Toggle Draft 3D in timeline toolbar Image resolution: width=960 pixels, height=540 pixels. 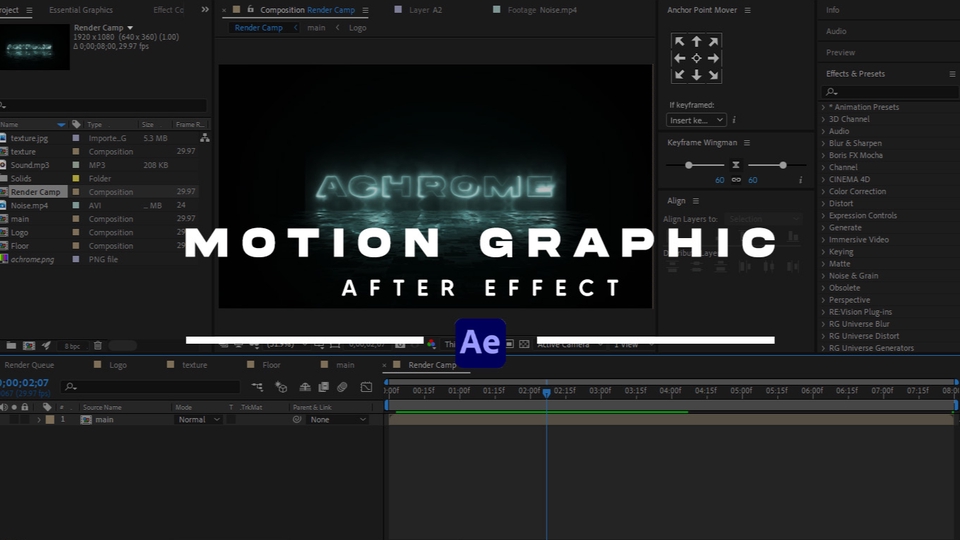[x=281, y=387]
